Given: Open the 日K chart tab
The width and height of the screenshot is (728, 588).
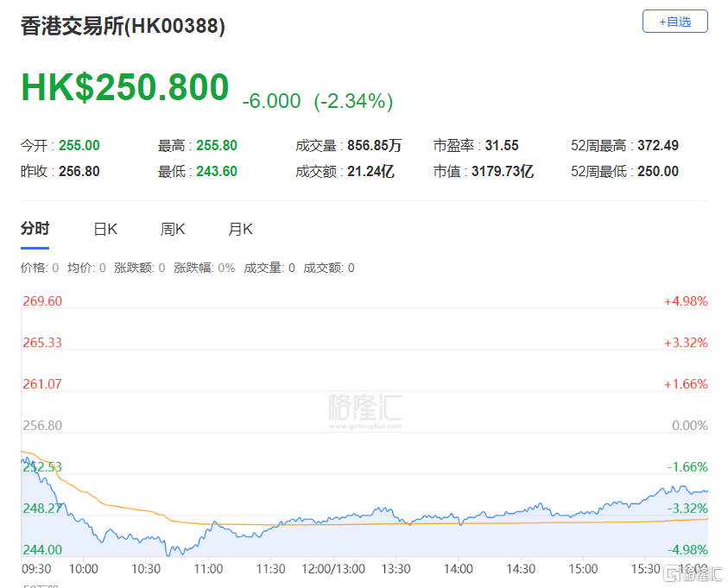Looking at the screenshot, I should tap(105, 230).
